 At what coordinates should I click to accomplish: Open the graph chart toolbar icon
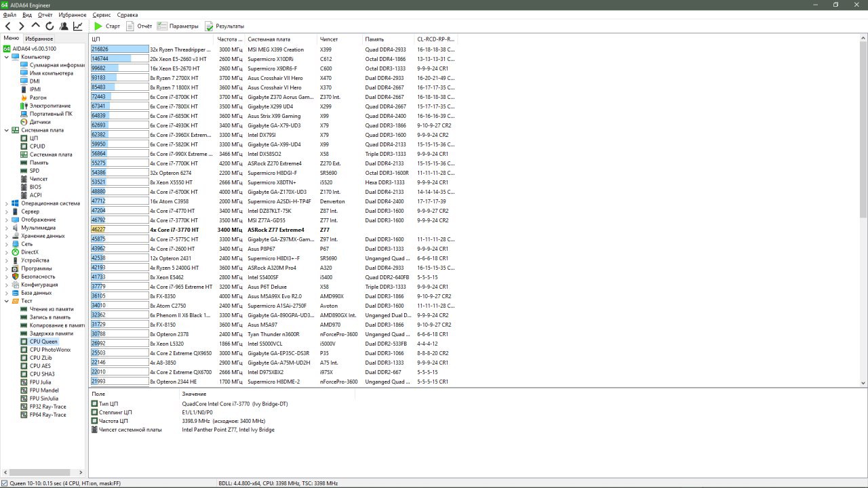tap(78, 26)
